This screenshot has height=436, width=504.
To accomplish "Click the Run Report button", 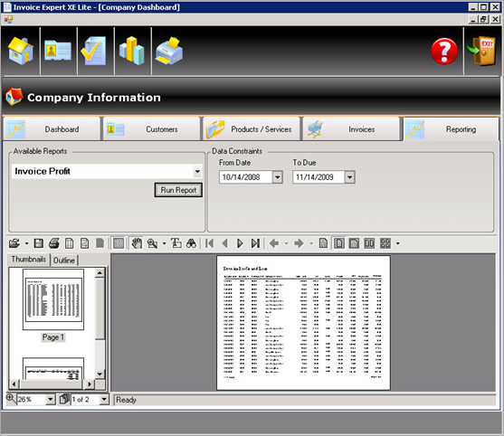I will (178, 190).
